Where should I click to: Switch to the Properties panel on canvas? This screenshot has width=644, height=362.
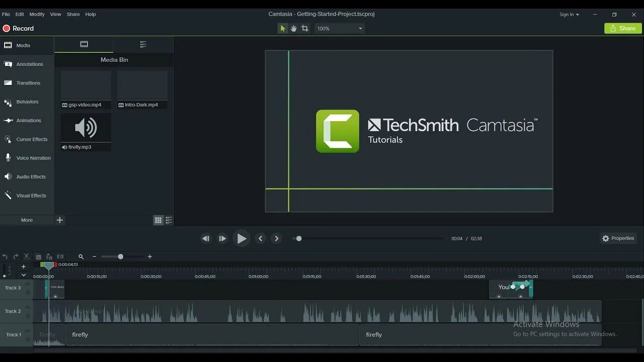(618, 238)
